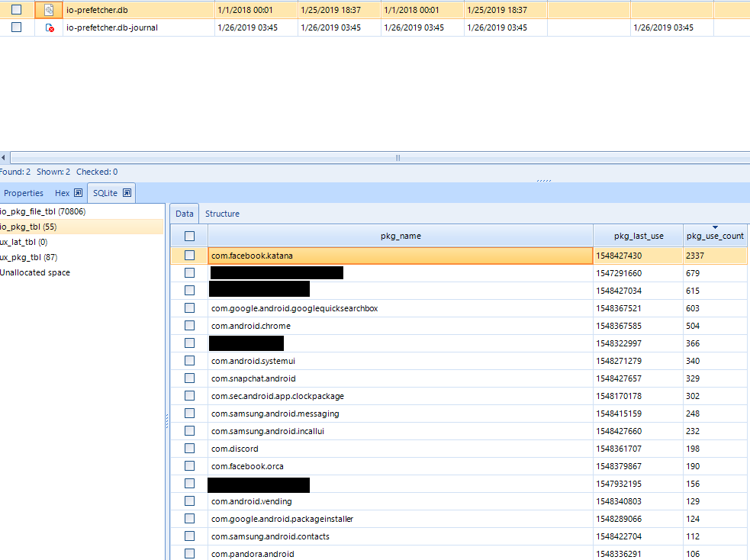The image size is (750, 560).
Task: Click the Checked: 0 status text
Action: click(x=97, y=172)
